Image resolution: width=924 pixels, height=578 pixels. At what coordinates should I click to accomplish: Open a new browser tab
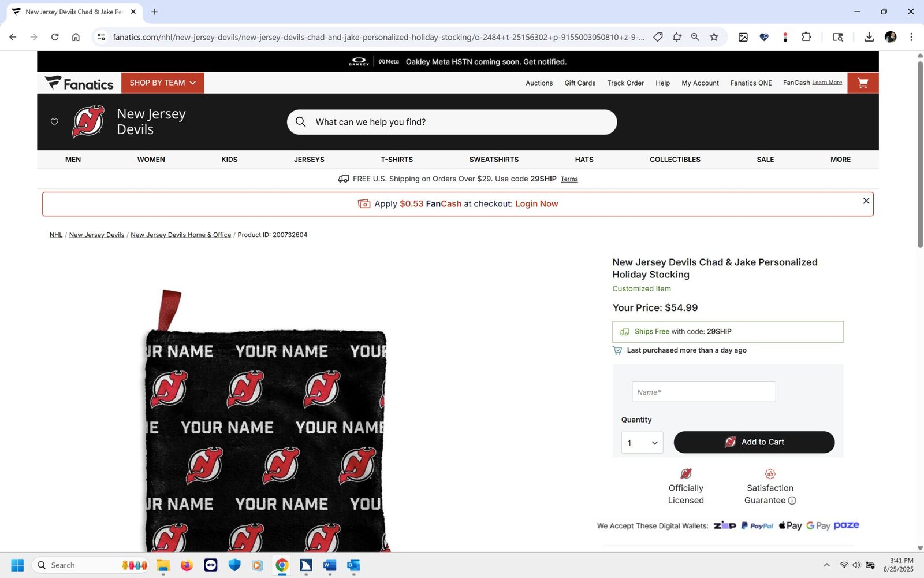pyautogui.click(x=154, y=12)
